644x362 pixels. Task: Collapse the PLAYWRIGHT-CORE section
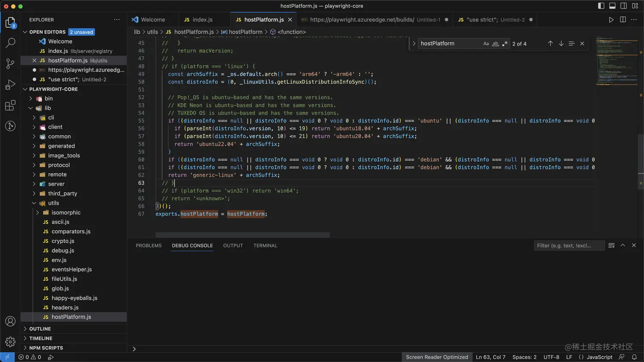25,89
